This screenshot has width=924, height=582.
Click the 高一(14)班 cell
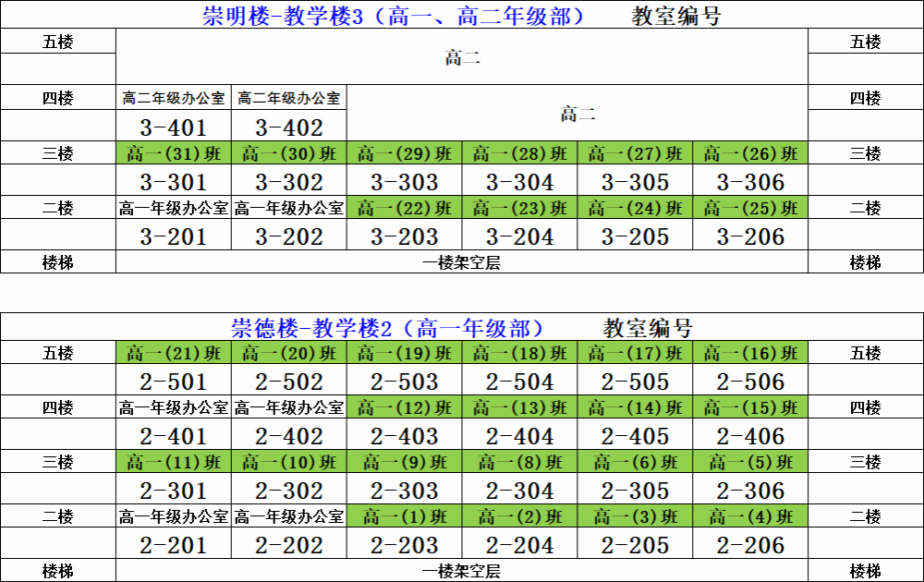coord(636,407)
